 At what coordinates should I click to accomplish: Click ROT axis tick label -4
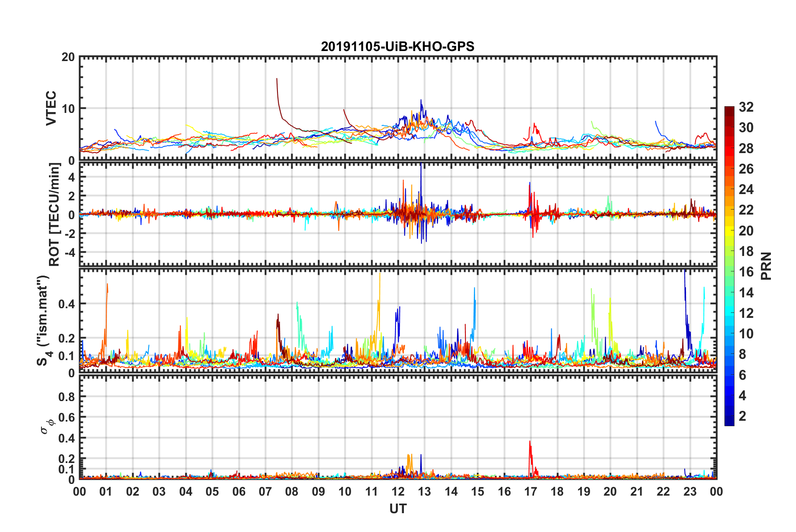[69, 253]
